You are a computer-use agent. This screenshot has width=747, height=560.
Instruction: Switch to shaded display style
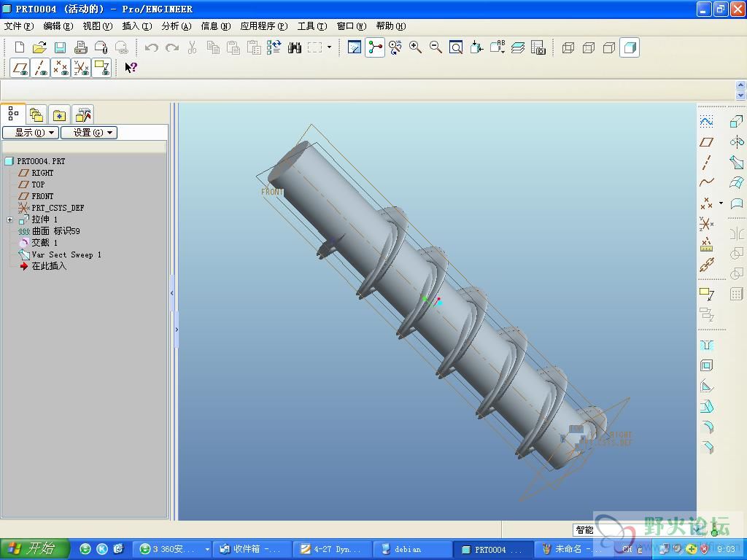(x=630, y=47)
